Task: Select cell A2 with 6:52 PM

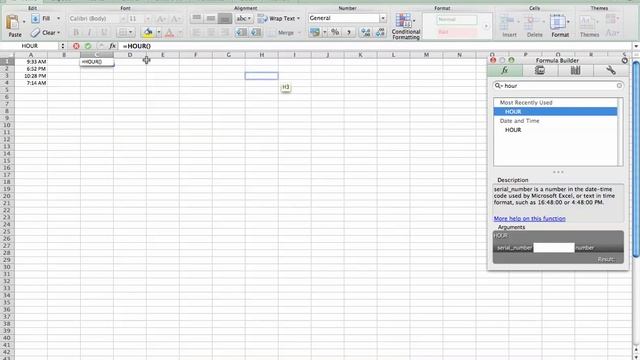Action: [x=31, y=69]
